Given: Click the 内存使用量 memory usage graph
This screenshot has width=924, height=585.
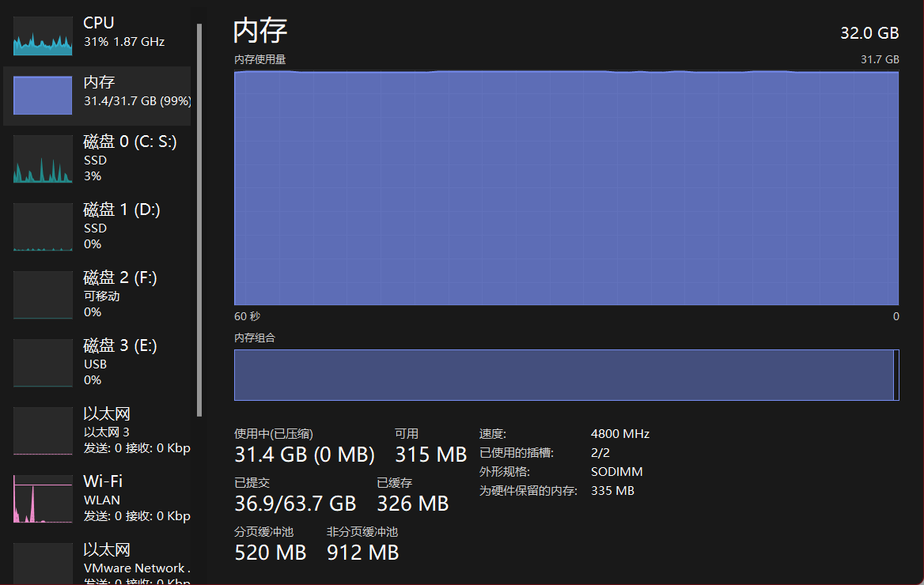Looking at the screenshot, I should [x=566, y=187].
